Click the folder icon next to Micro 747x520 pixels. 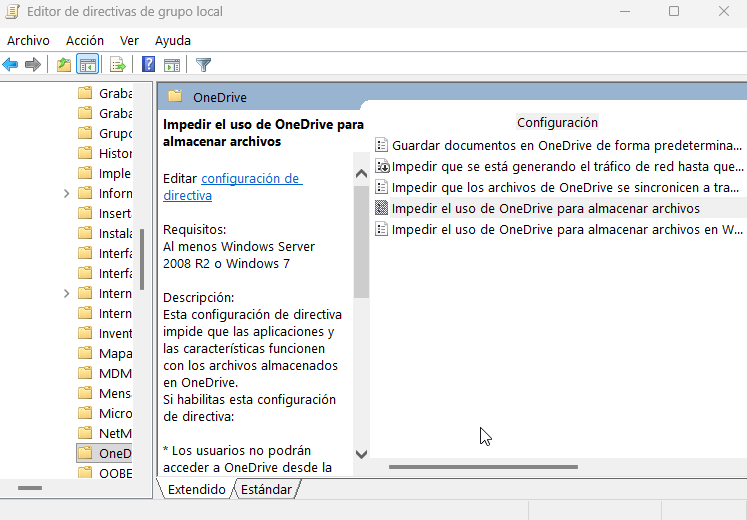(85, 413)
